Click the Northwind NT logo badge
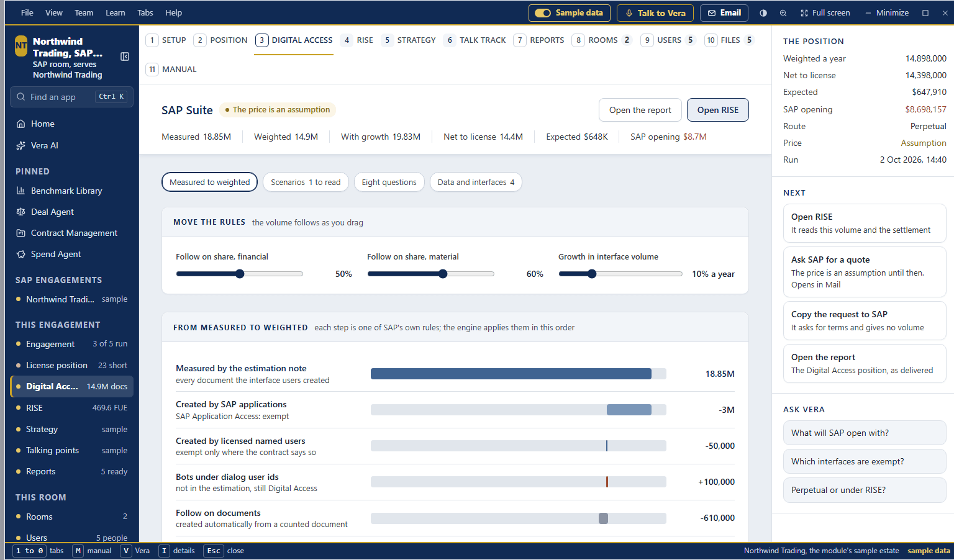 [21, 46]
